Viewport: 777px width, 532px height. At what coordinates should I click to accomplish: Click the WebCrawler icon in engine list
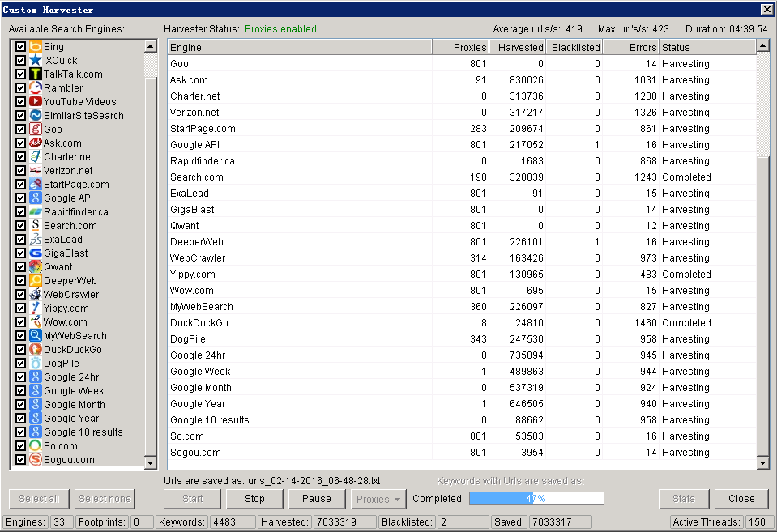click(x=35, y=294)
